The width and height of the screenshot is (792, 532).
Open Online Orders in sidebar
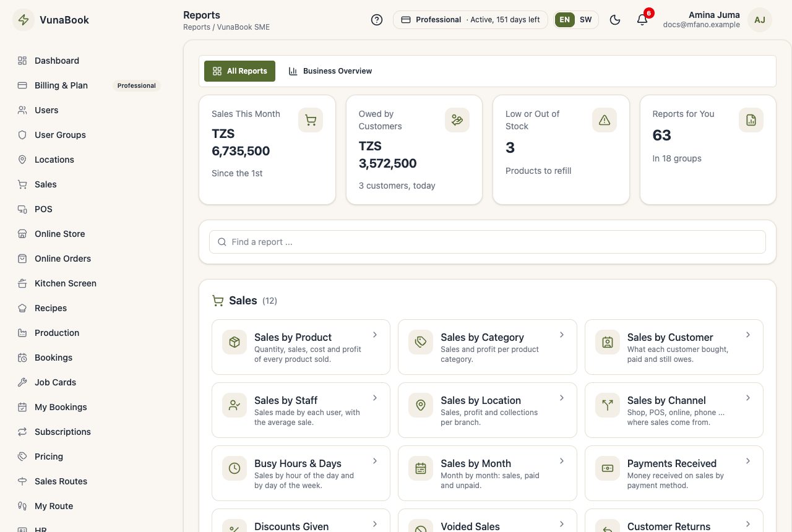(88, 259)
